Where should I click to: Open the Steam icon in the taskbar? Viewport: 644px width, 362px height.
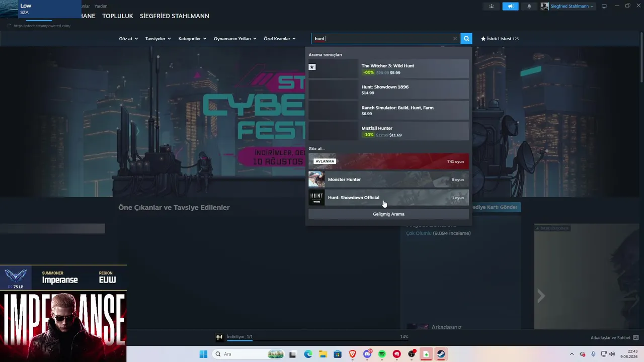click(x=441, y=354)
